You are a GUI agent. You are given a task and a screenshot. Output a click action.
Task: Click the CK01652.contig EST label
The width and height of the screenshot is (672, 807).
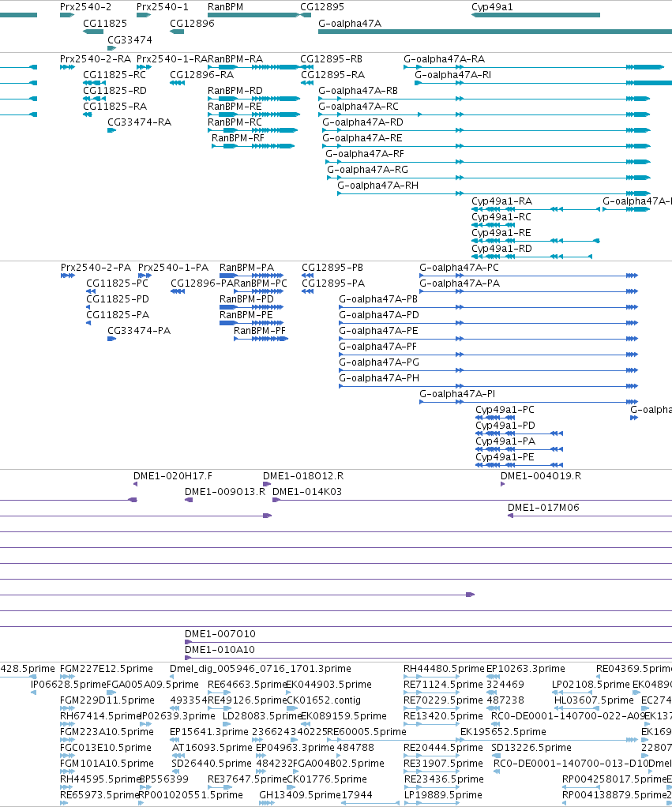click(324, 700)
